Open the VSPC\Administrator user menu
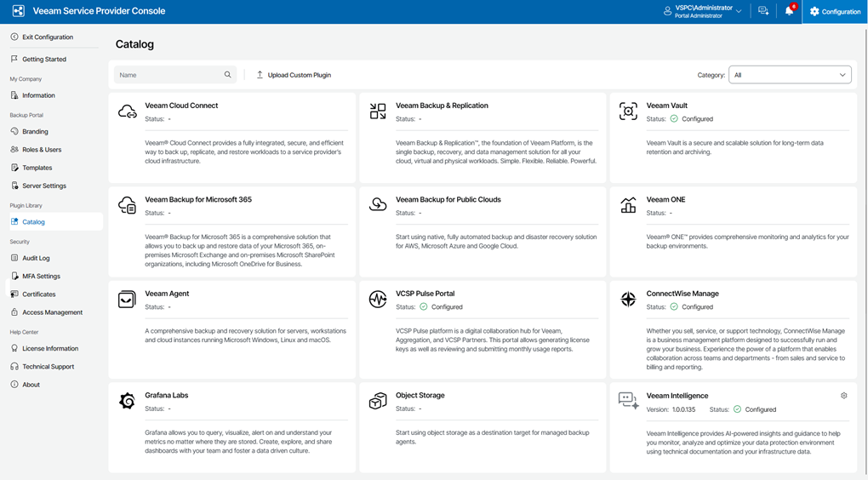The height and width of the screenshot is (480, 868). click(702, 11)
